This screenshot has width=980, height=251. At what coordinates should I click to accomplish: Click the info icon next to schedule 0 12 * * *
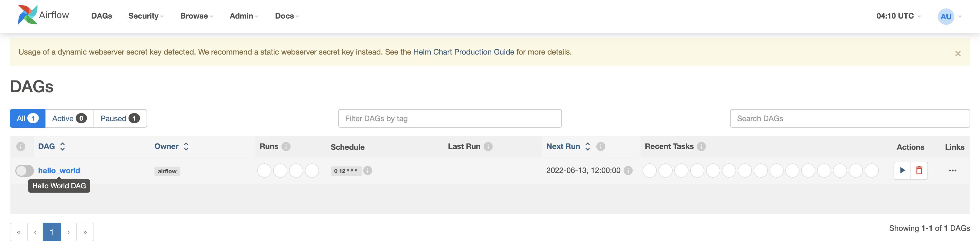(367, 171)
